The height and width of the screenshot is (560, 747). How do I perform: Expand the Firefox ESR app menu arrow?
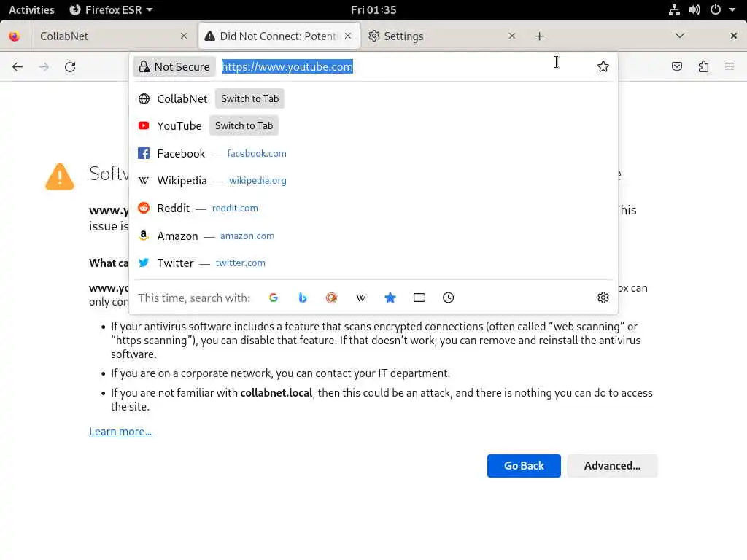coord(150,9)
